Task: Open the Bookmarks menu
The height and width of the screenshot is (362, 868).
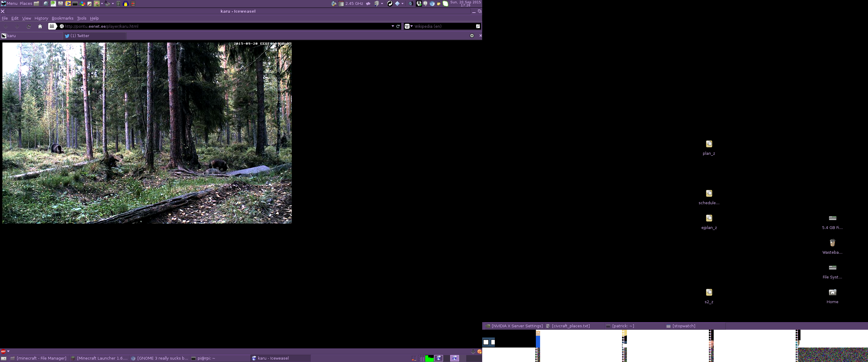Action: coord(62,18)
